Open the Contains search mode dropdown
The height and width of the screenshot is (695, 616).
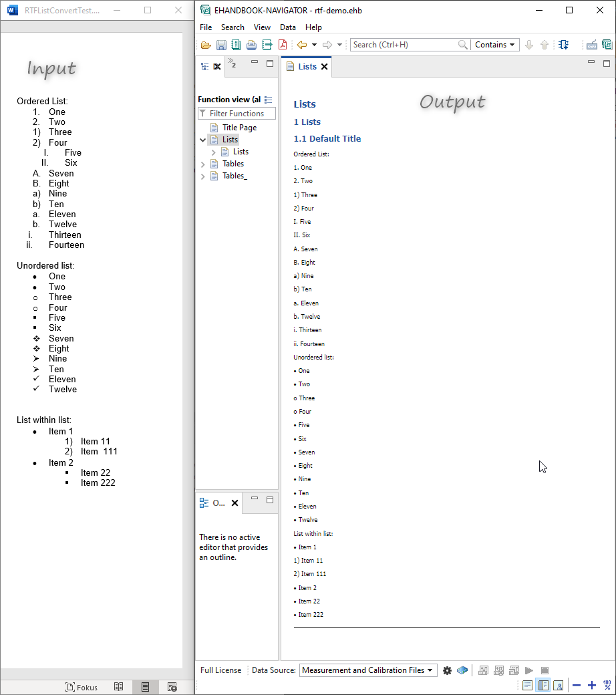[495, 45]
